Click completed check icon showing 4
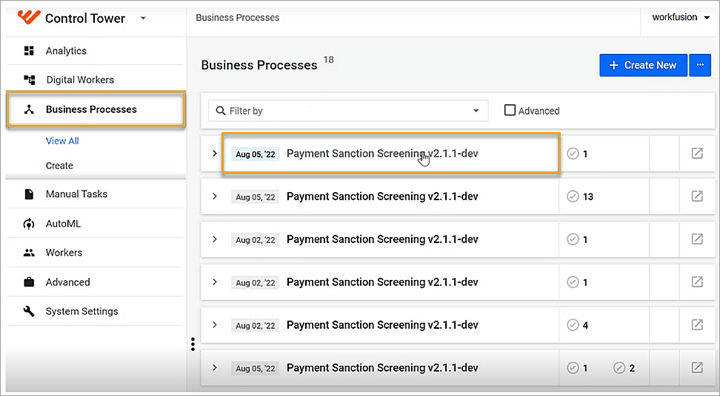720x396 pixels. pyautogui.click(x=573, y=325)
